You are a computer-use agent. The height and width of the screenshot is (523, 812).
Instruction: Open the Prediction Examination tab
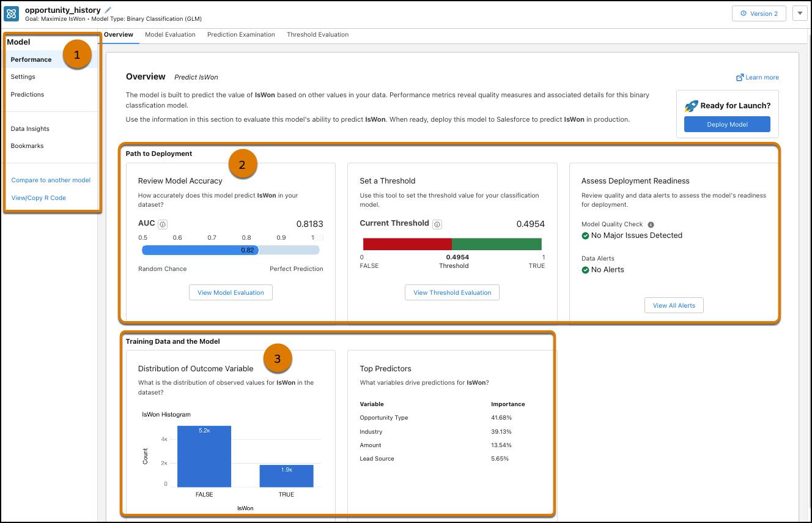[241, 34]
